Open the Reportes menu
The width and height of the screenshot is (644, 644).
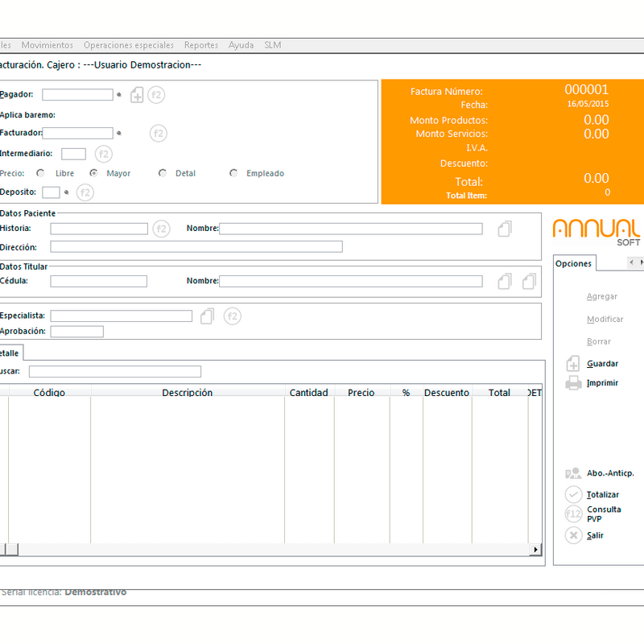pyautogui.click(x=201, y=45)
